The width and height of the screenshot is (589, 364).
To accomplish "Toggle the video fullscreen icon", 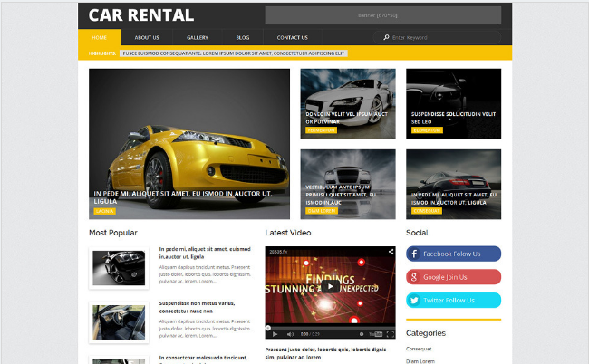I will pyautogui.click(x=391, y=334).
